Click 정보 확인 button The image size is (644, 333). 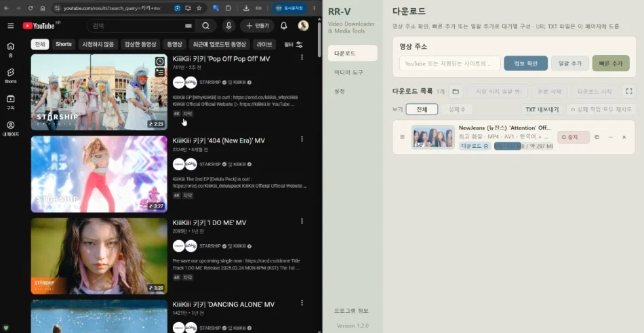tap(526, 63)
